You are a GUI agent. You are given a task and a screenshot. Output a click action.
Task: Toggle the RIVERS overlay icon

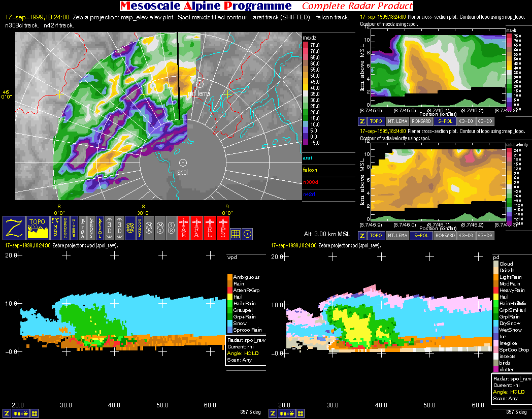pos(74,228)
